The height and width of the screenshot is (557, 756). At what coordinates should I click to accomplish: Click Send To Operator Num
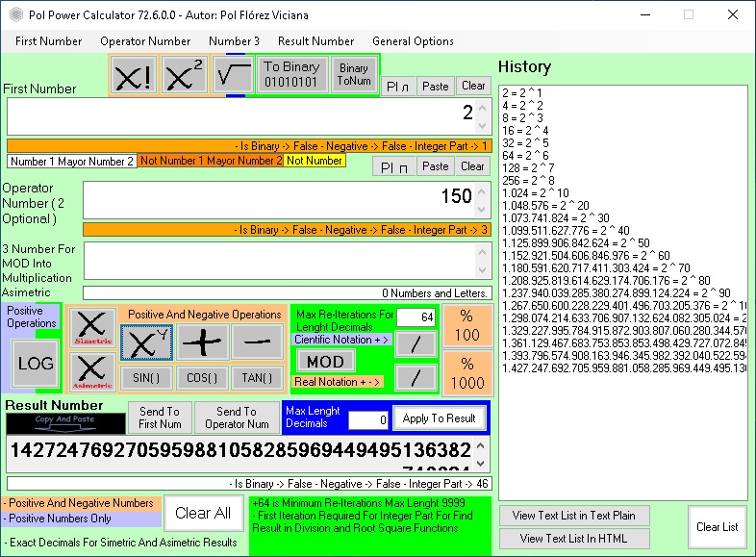(237, 418)
